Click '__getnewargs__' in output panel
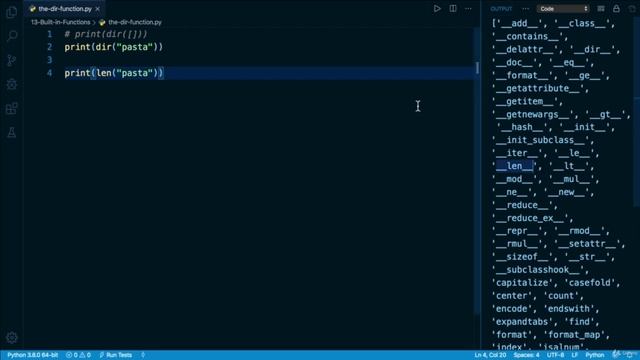Image resolution: width=640 pixels, height=360 pixels. click(x=533, y=115)
